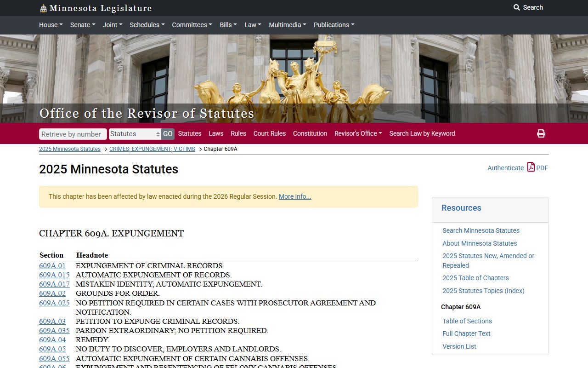Screen dimensions: 588x368
Task: Open section 609A.025
Action: pos(54,303)
